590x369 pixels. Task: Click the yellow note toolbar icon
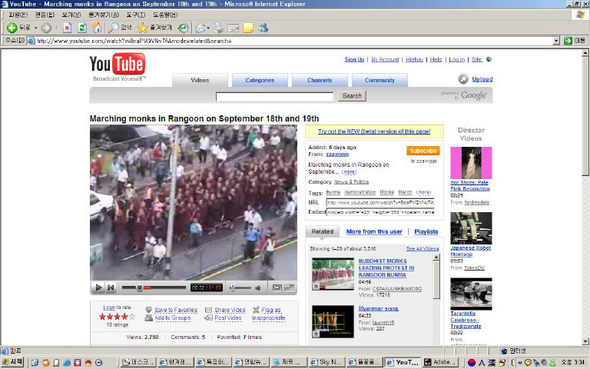[x=248, y=27]
